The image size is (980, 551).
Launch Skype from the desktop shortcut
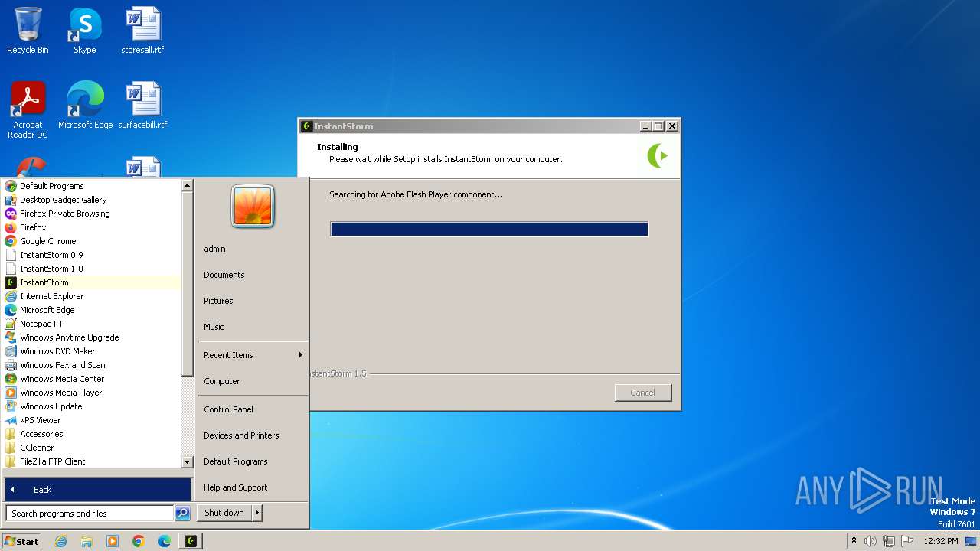[84, 31]
